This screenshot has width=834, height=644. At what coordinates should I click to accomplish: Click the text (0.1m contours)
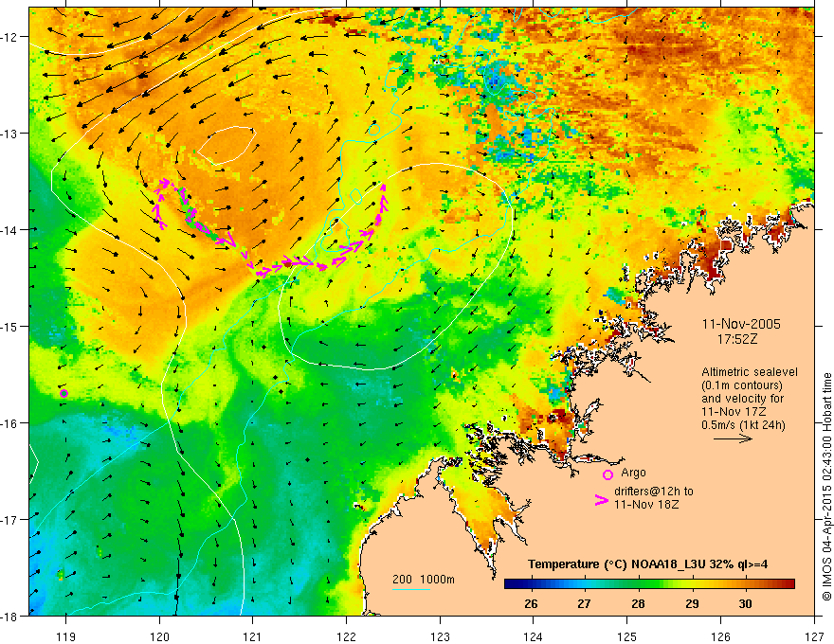[x=742, y=385]
